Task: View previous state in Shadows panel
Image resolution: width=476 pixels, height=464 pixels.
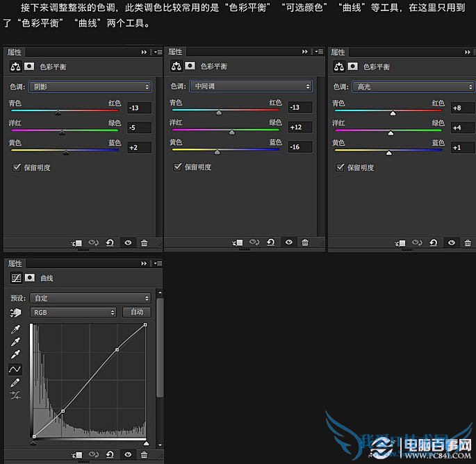Action: [x=94, y=243]
